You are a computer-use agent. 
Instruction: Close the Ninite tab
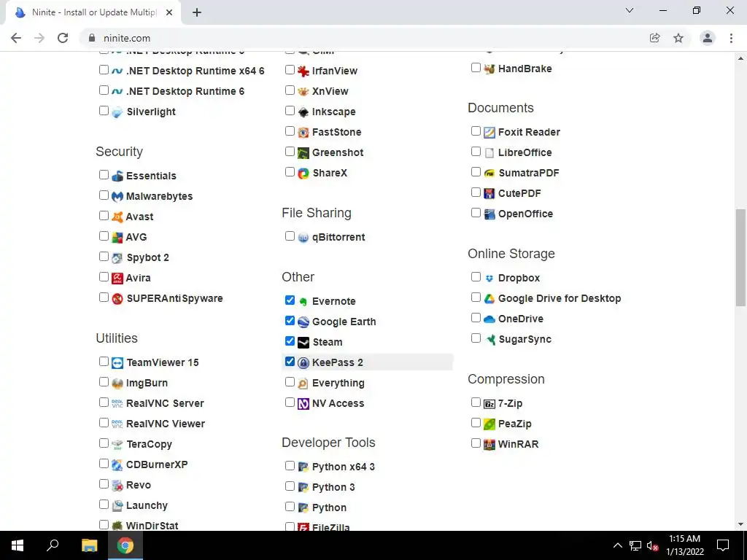point(169,13)
